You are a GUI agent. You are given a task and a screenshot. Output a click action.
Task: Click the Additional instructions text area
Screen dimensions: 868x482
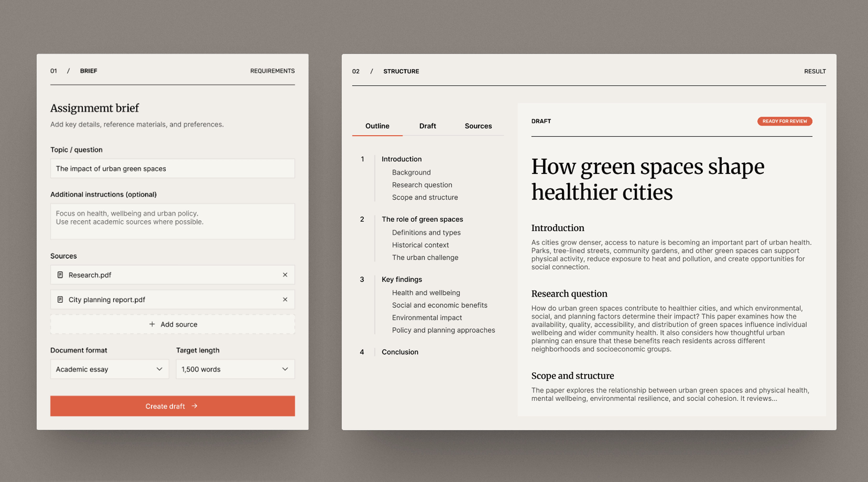[172, 221]
